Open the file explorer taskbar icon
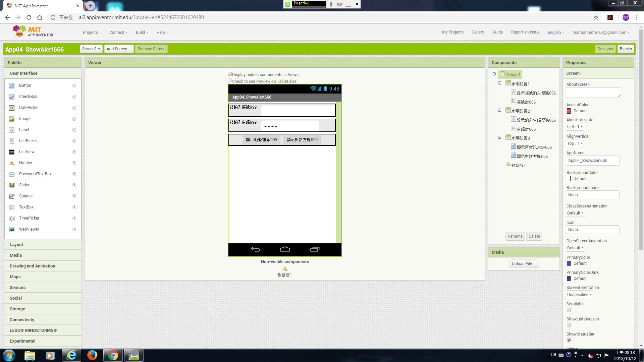Viewport: 644px width, 362px height. [x=30, y=355]
